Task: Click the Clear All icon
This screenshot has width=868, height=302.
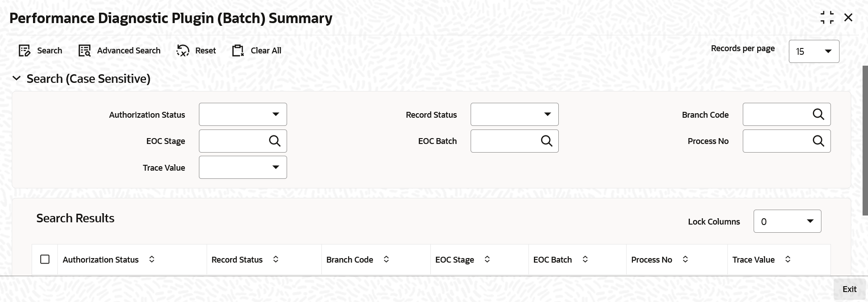Action: coord(238,50)
